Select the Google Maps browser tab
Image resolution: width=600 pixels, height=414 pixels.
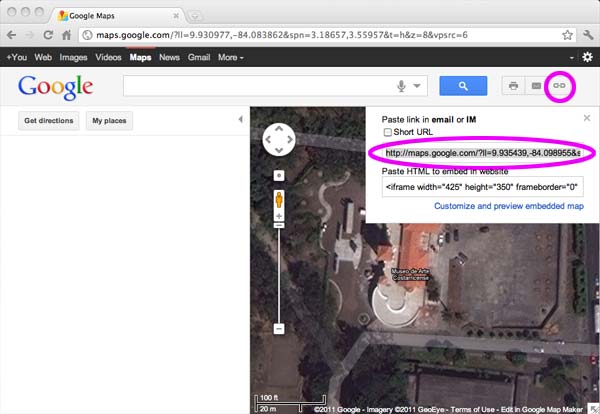click(117, 16)
